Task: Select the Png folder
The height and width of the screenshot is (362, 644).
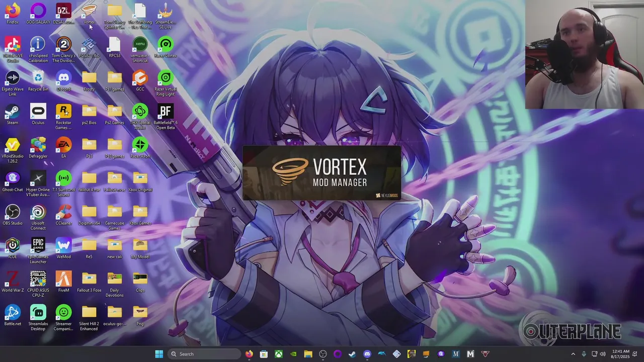Action: 140,315
